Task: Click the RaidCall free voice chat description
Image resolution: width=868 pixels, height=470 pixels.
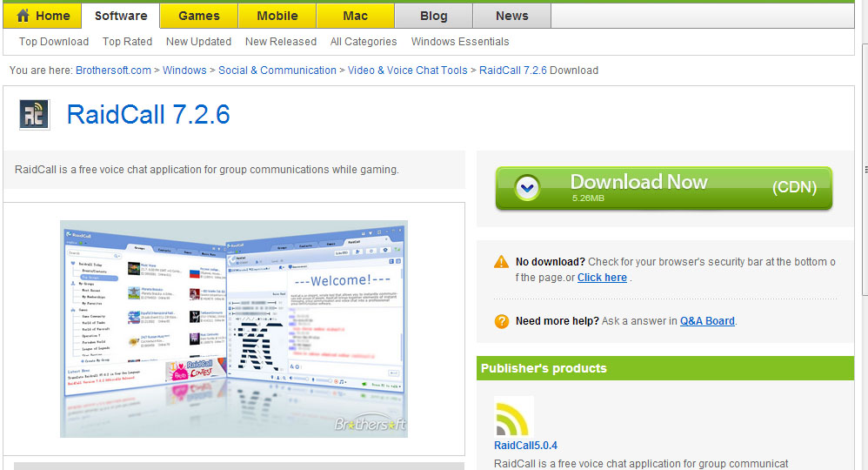Action: click(x=206, y=170)
